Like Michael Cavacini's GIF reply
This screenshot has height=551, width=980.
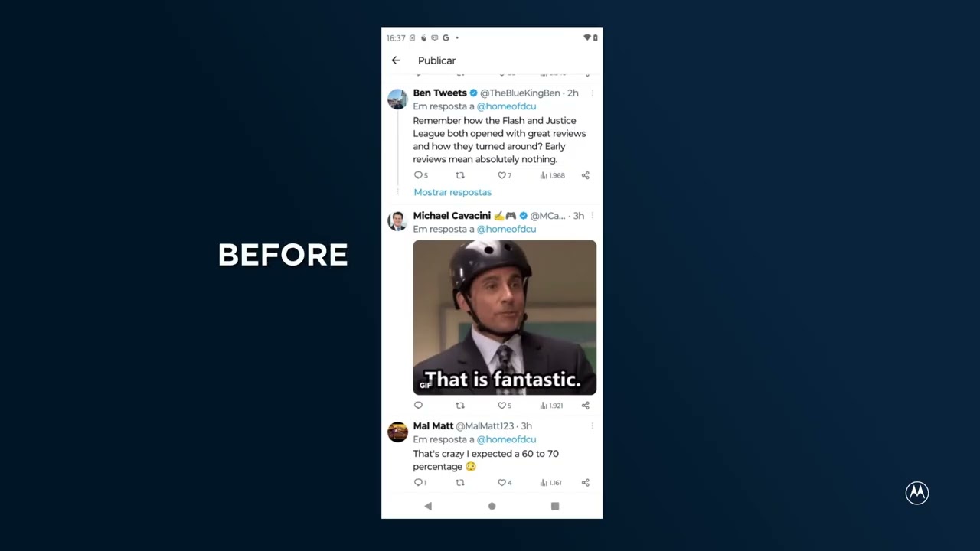point(505,406)
